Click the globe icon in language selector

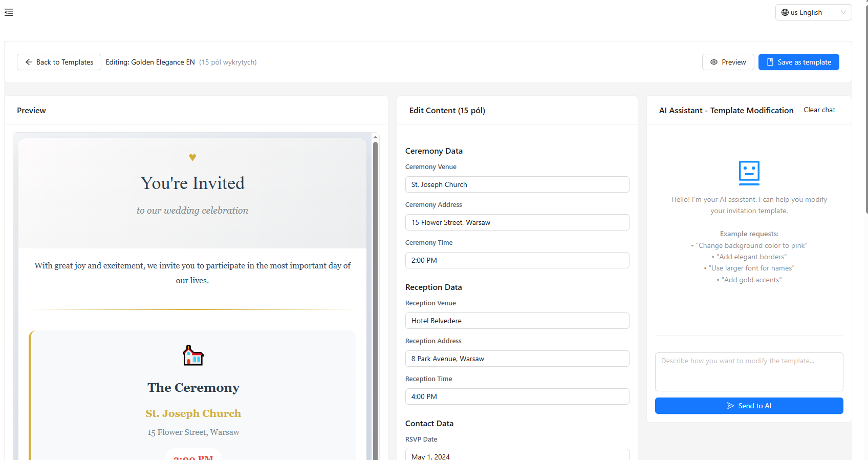pyautogui.click(x=785, y=12)
